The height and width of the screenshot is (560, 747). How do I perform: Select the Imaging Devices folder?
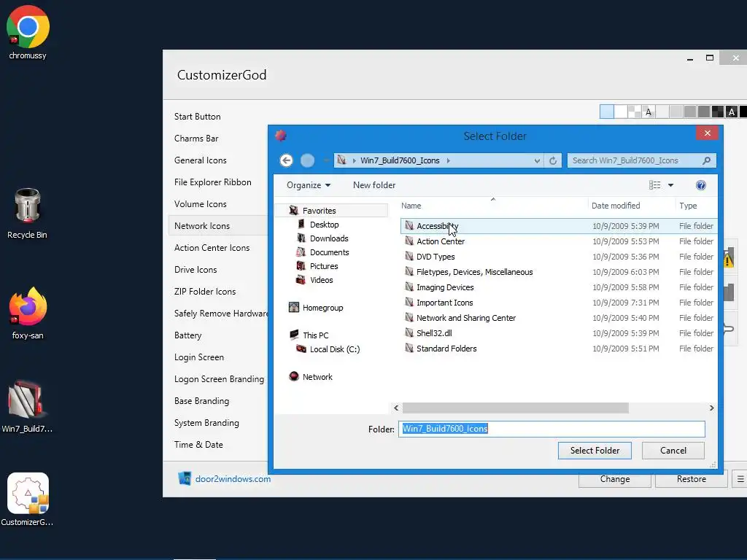click(x=559, y=287)
